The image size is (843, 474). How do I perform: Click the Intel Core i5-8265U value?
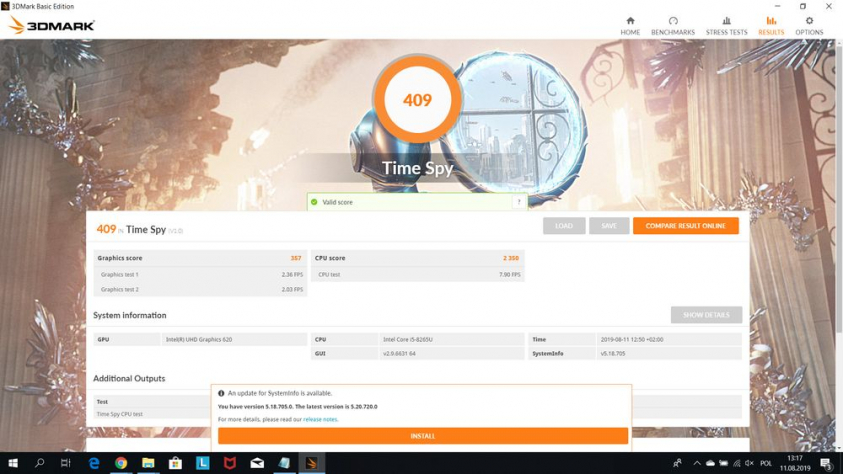pos(408,340)
